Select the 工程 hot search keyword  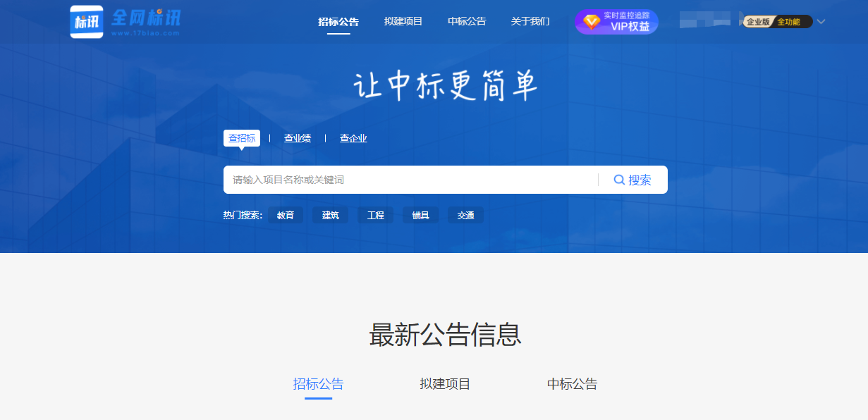click(x=375, y=215)
